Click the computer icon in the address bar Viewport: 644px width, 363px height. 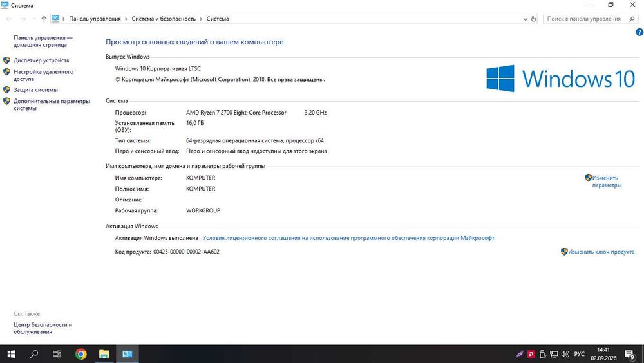tap(55, 19)
